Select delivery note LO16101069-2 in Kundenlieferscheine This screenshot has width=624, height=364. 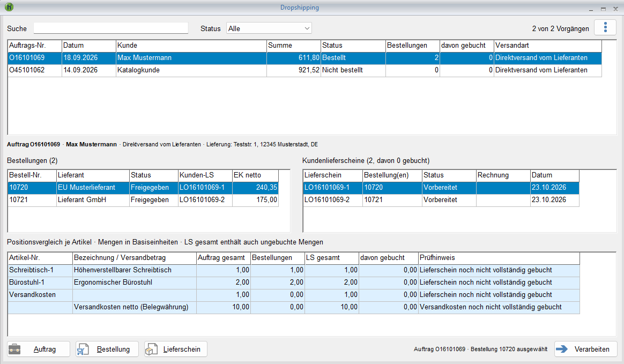tap(441, 200)
